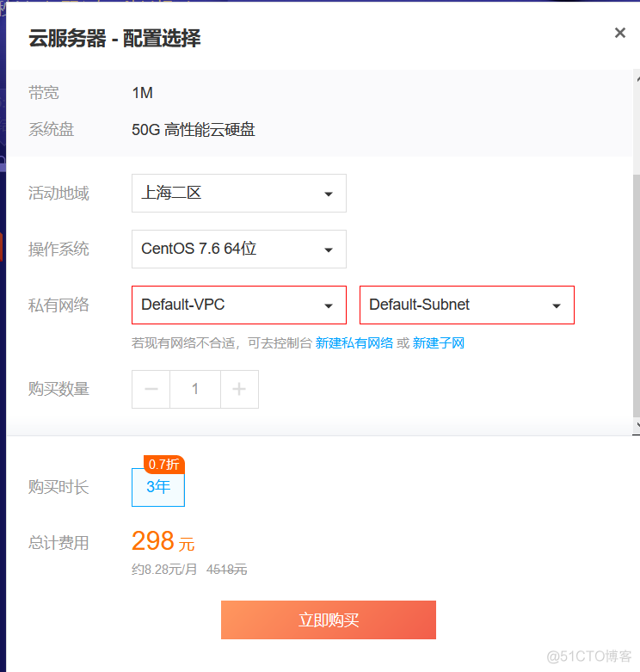
Task: Click the 1M bandwidth value
Action: [x=142, y=93]
